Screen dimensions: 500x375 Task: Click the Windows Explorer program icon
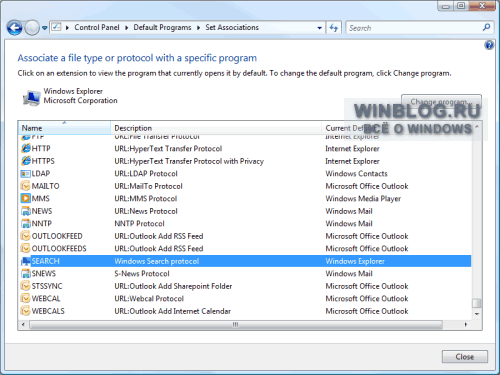tap(31, 98)
